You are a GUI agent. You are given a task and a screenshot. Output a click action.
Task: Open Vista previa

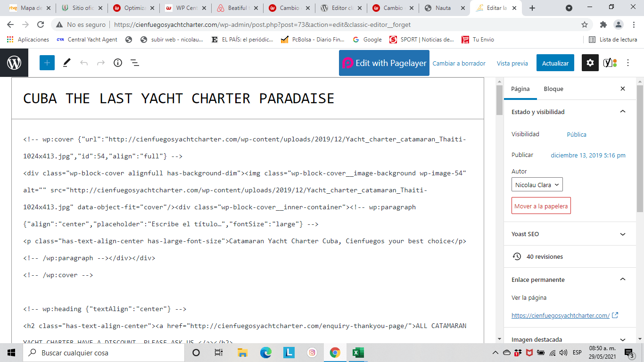pos(512,63)
